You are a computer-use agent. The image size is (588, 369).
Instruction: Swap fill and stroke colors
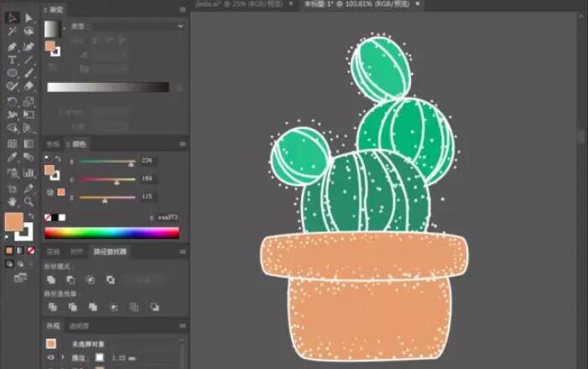[31, 216]
